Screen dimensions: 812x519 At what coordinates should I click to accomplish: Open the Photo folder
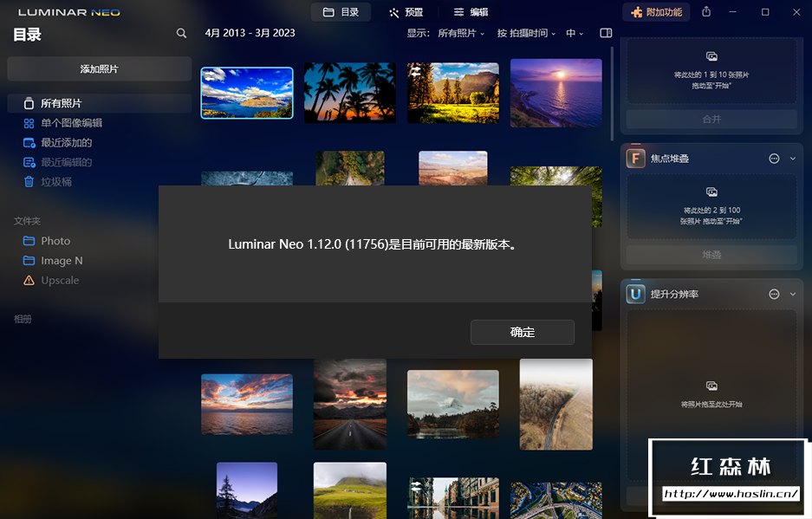(47, 241)
